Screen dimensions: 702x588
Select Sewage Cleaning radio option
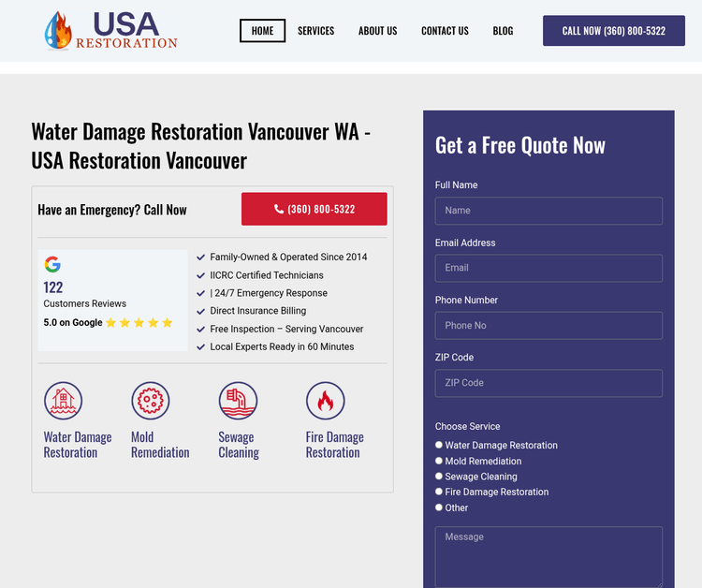(x=439, y=476)
